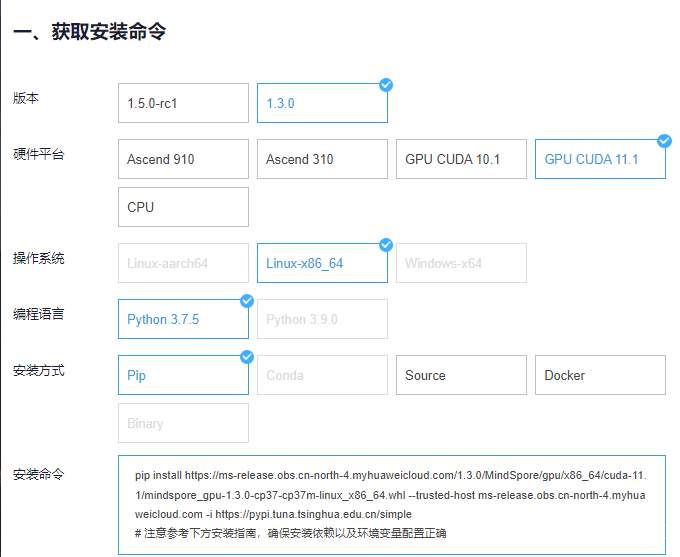Click greyed-out Linux-aarch64 option
The width and height of the screenshot is (680, 557).
coord(183,263)
